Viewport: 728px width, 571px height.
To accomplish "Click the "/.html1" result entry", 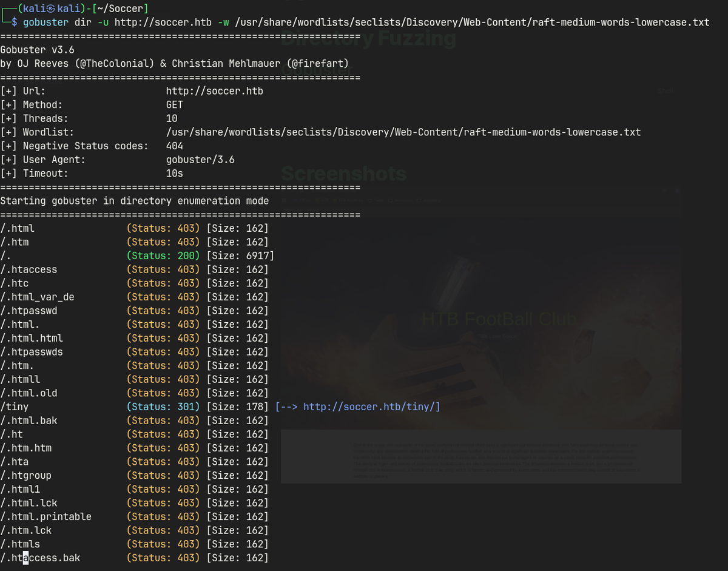I will pyautogui.click(x=20, y=489).
